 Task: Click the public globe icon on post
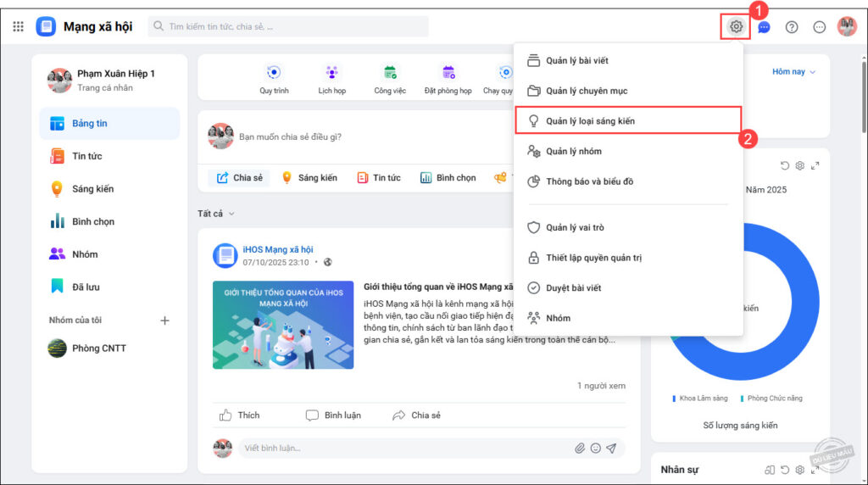coord(328,262)
